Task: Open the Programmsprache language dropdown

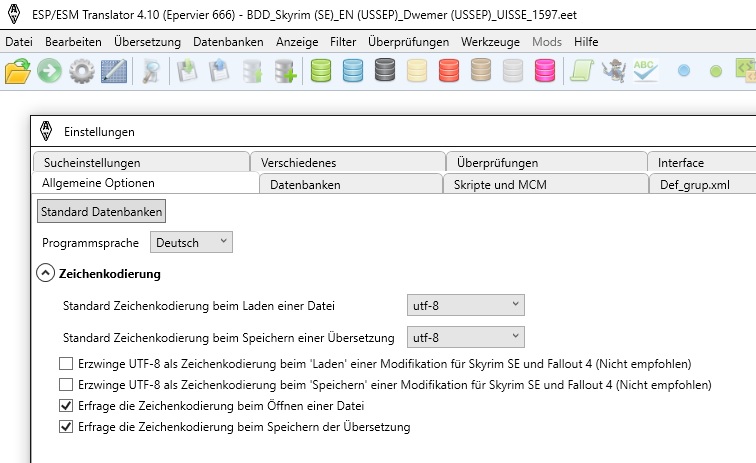Action: coord(190,242)
